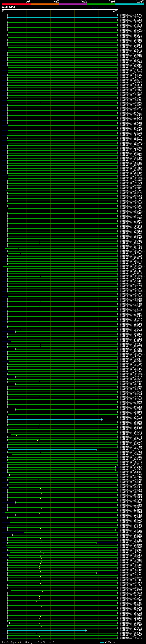Select hit label UniRef100_O59953
The height and width of the screenshot is (644, 146).
[131, 500]
